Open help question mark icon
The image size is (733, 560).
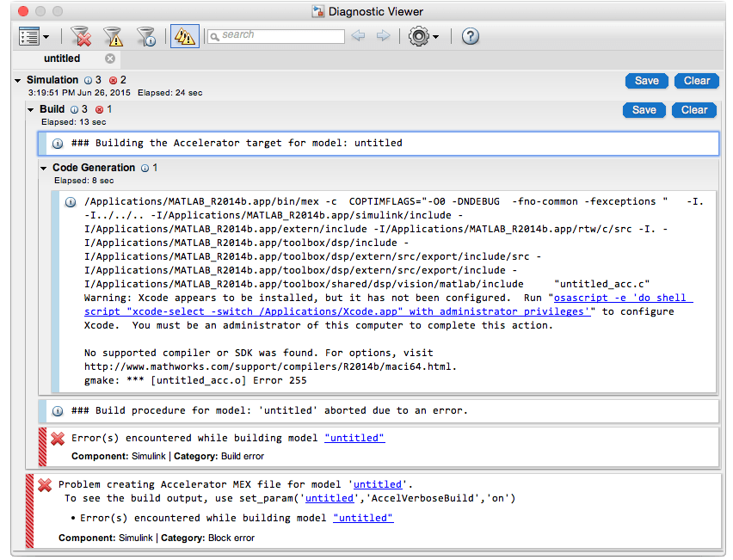[471, 36]
